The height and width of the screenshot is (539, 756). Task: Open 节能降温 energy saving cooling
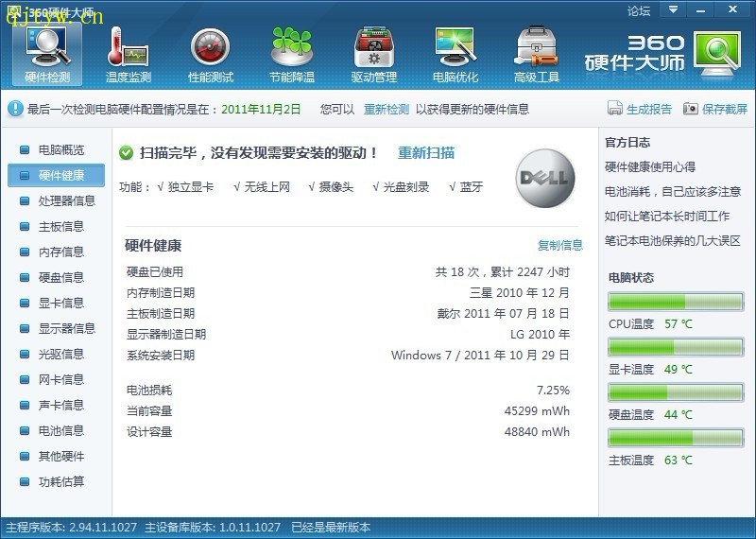pos(292,54)
